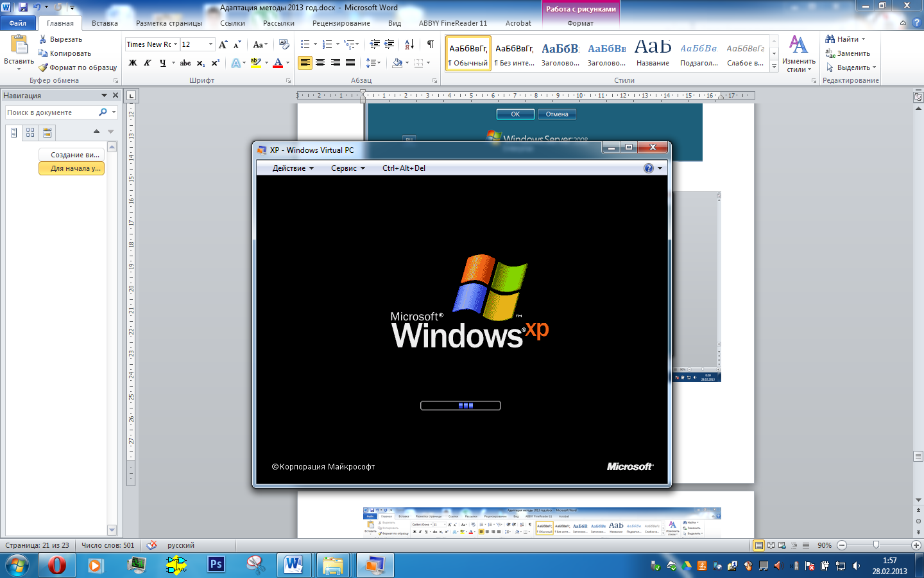Open the Opera browser from taskbar
Viewport: 924px width, 578px height.
tap(57, 565)
